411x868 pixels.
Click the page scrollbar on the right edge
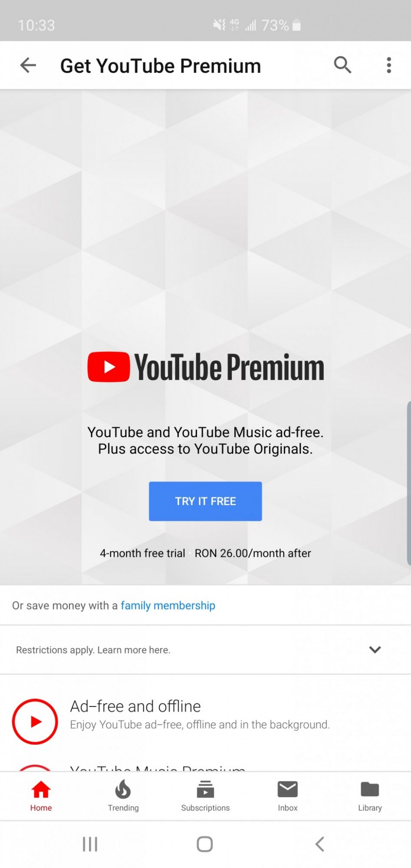(x=409, y=483)
